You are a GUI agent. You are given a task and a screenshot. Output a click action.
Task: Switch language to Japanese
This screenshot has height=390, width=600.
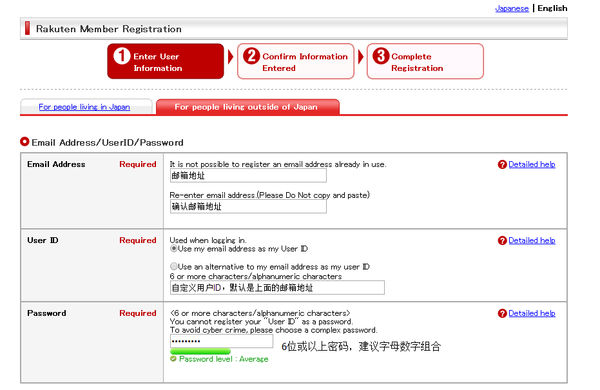[x=512, y=8]
